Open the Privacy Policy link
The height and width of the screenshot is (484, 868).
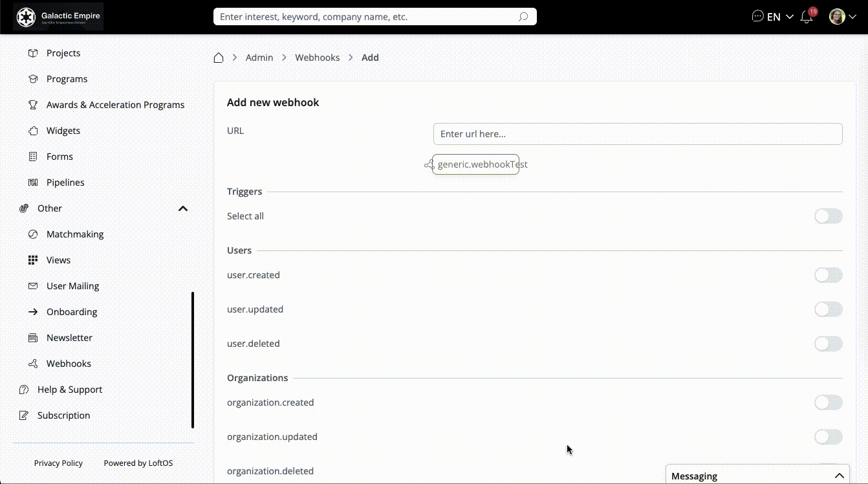tap(58, 463)
